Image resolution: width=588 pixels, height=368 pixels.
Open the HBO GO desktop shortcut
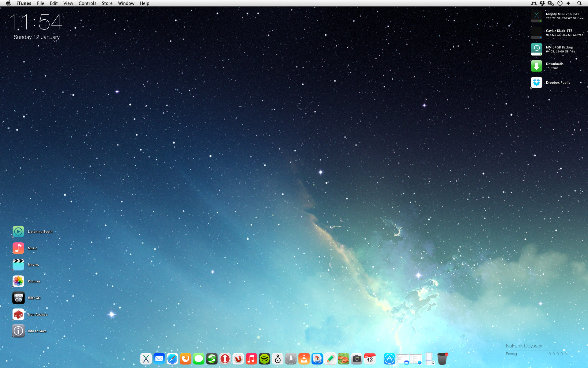pyautogui.click(x=18, y=298)
